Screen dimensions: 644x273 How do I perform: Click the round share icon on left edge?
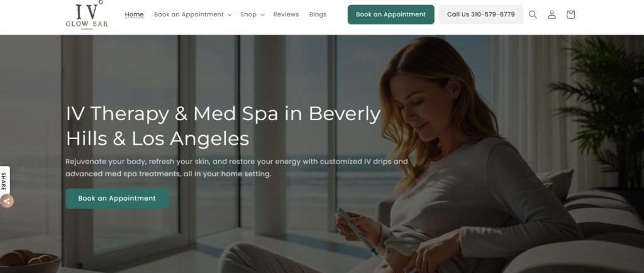click(6, 201)
